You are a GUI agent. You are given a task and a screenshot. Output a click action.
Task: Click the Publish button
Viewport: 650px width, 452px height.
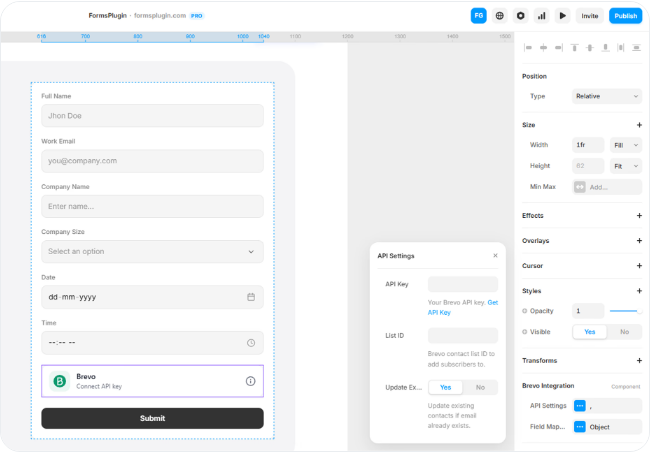coord(626,16)
